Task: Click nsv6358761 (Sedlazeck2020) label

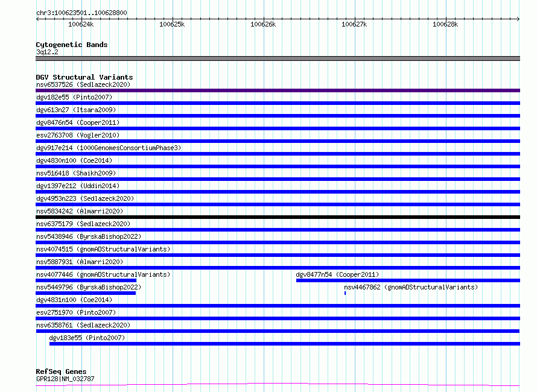Action: click(x=83, y=325)
